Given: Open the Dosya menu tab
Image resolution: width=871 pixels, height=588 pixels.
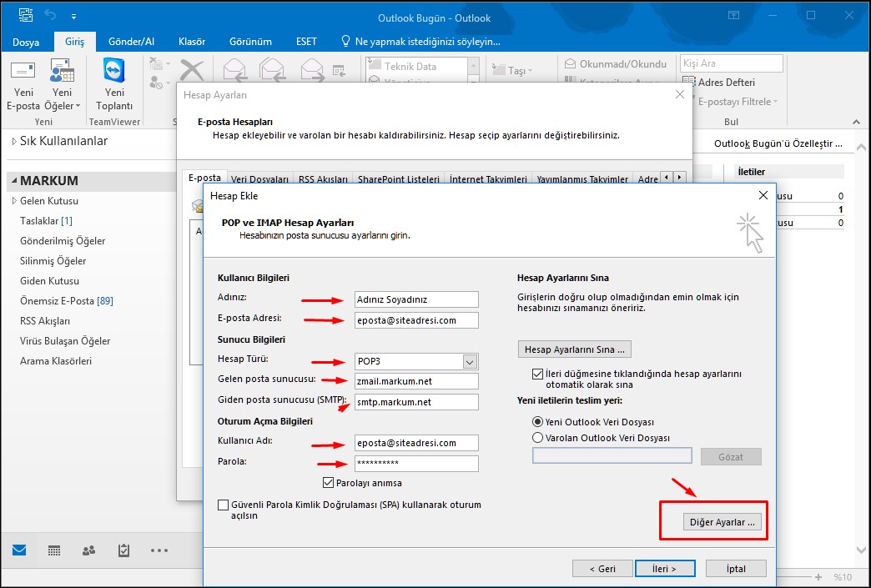Looking at the screenshot, I should click(26, 42).
